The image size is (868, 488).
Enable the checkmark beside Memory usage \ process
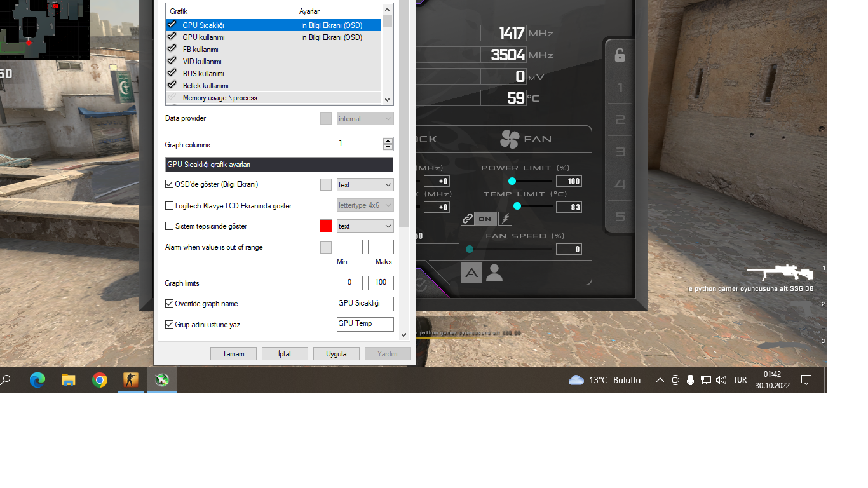[x=172, y=97]
